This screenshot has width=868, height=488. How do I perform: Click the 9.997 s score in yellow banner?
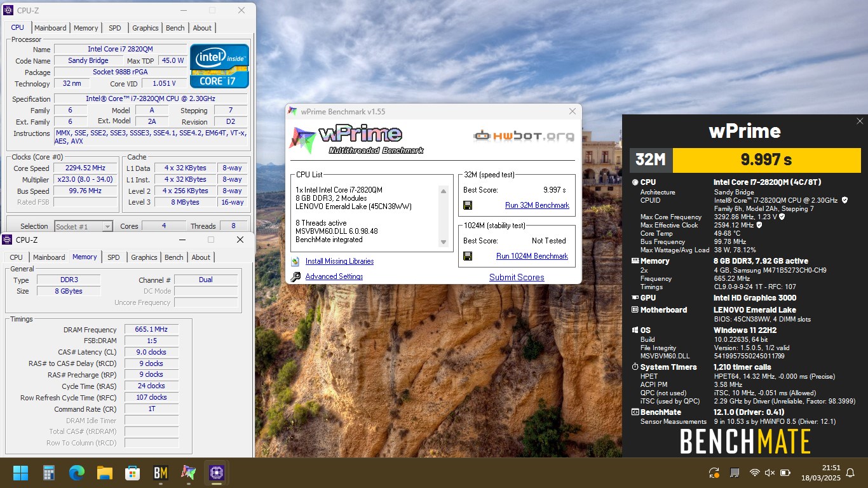coord(765,159)
